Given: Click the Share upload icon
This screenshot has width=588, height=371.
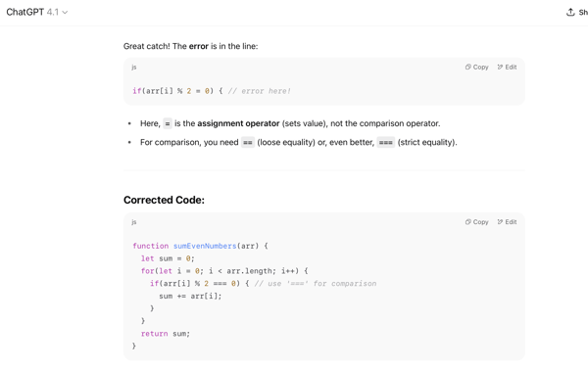Looking at the screenshot, I should click(x=570, y=12).
